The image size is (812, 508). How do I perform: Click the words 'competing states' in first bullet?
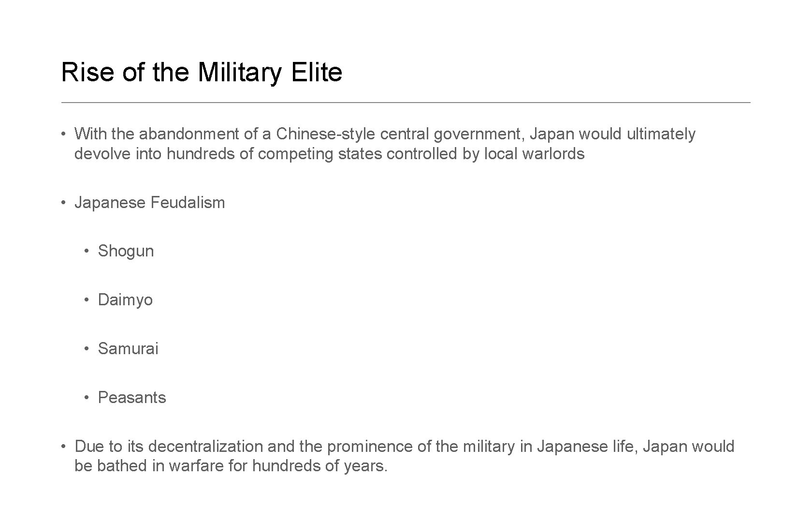tap(320, 154)
